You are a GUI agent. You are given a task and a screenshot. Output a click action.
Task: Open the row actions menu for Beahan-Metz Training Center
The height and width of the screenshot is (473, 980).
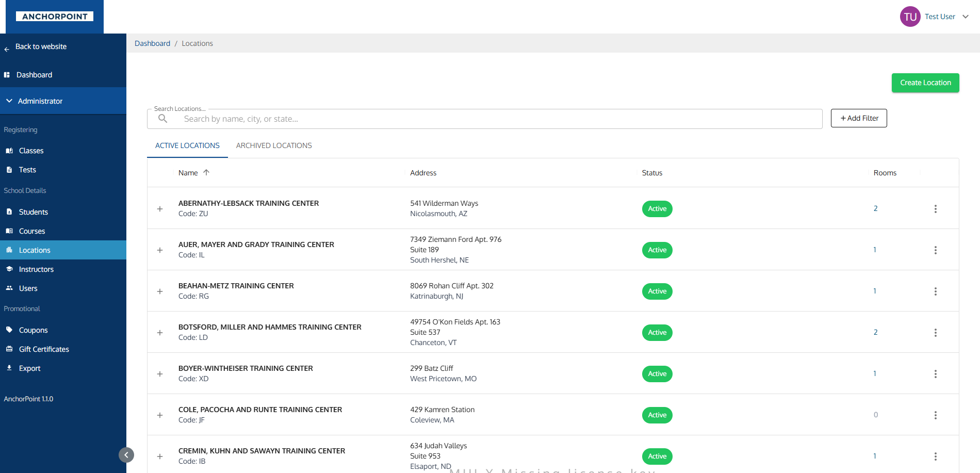click(936, 291)
